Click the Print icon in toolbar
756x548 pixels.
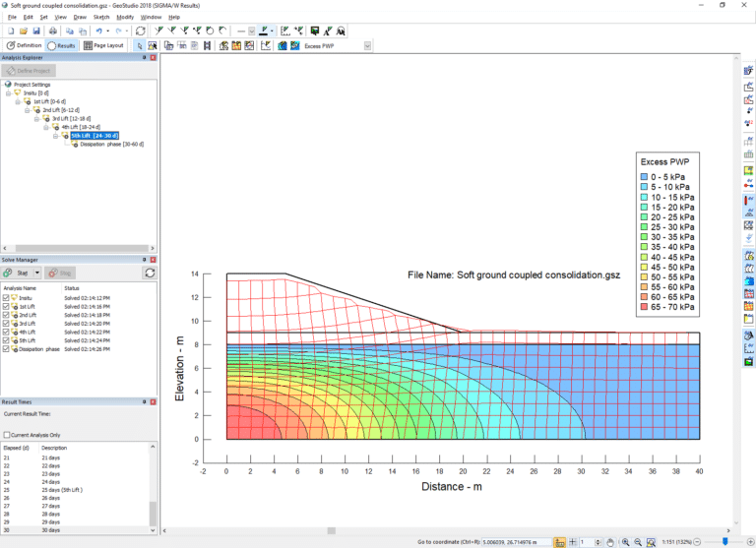click(x=51, y=31)
